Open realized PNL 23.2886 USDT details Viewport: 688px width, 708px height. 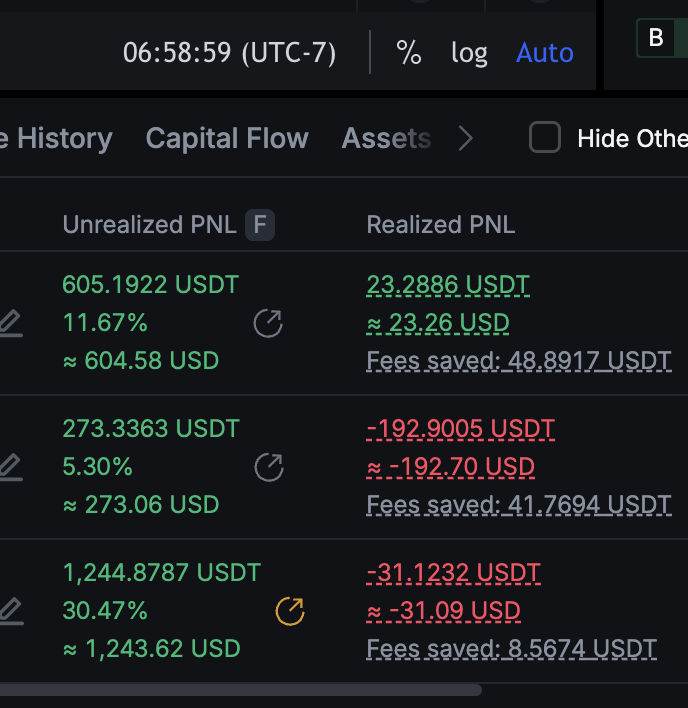[x=448, y=285]
